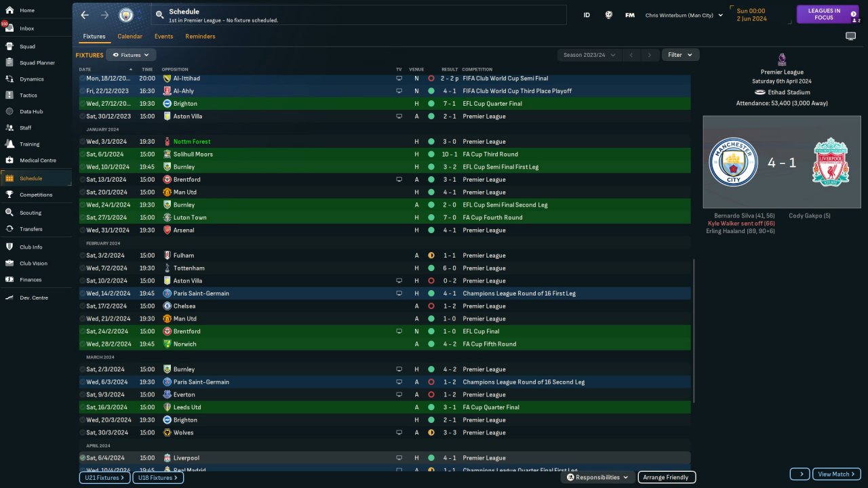Screen dimensions: 868x488
Task: Expand the Fixtures view dropdown
Action: 131,55
